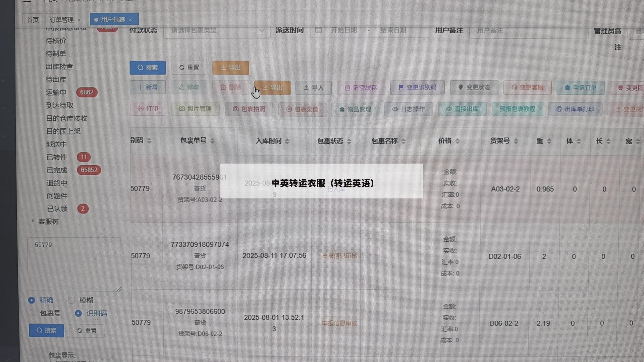Viewport: 644px width, 362px height.
Task: Sort by 体 volume column arrows
Action: [x=579, y=141]
